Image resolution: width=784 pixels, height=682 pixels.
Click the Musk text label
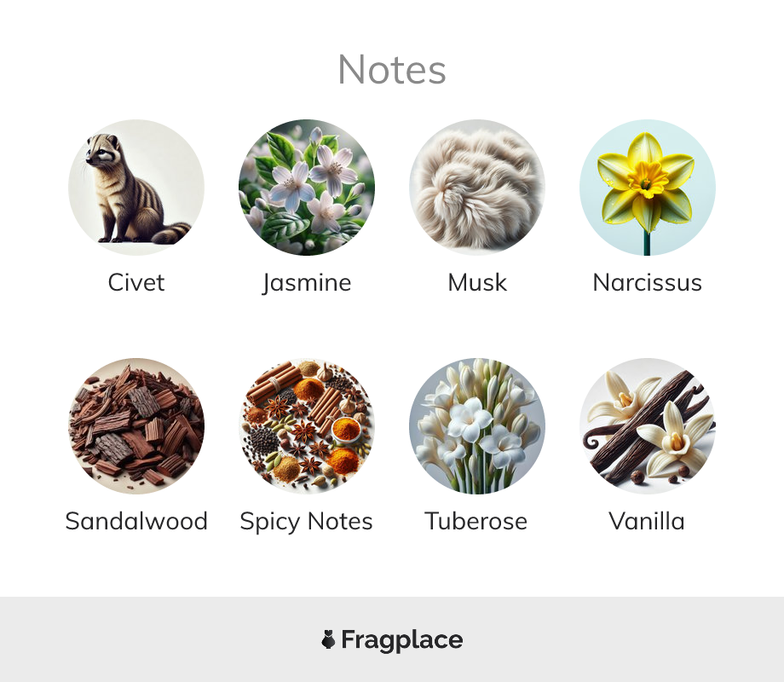point(477,283)
